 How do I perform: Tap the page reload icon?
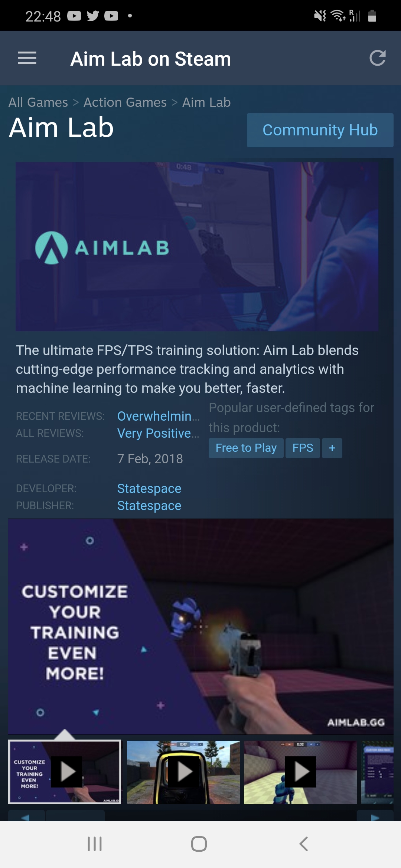[x=378, y=58]
